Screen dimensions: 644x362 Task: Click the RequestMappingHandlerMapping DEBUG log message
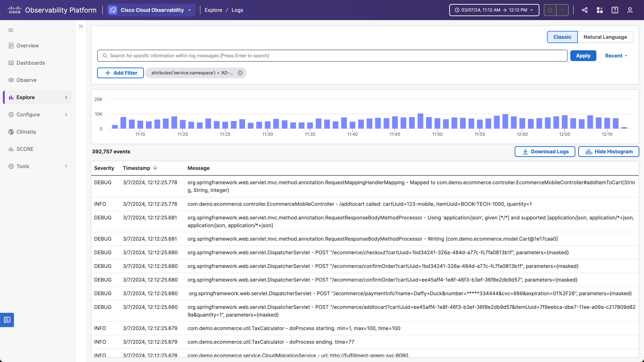pos(411,186)
